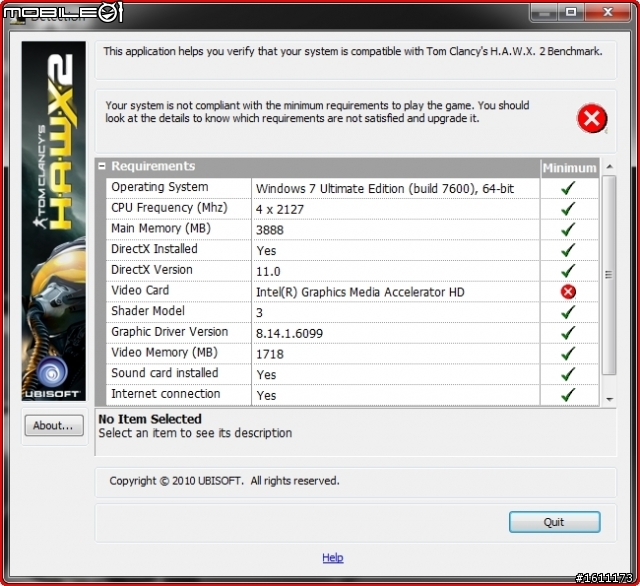
Task: Select the Main Memory (MB) label
Action: [x=161, y=228]
